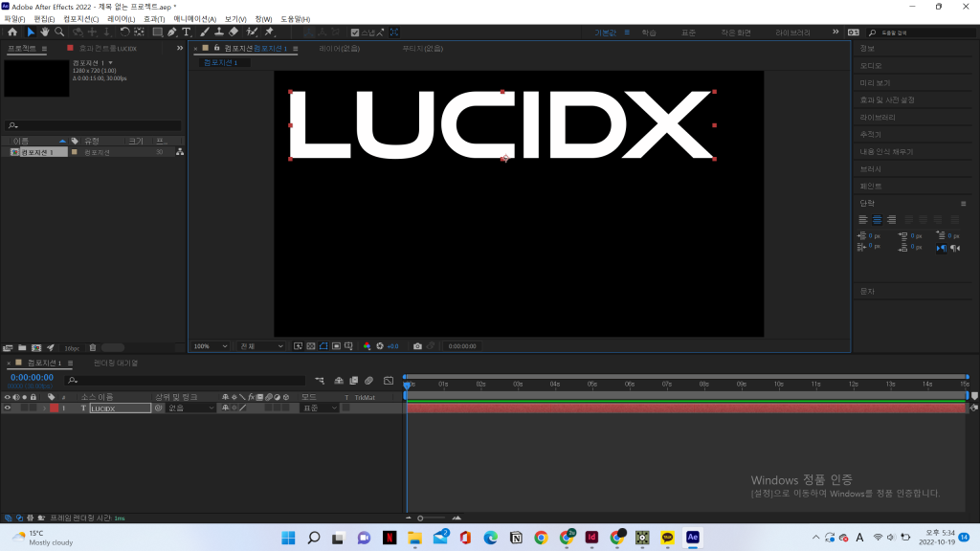
Task: Open the 100% magnification dropdown
Action: tap(210, 346)
